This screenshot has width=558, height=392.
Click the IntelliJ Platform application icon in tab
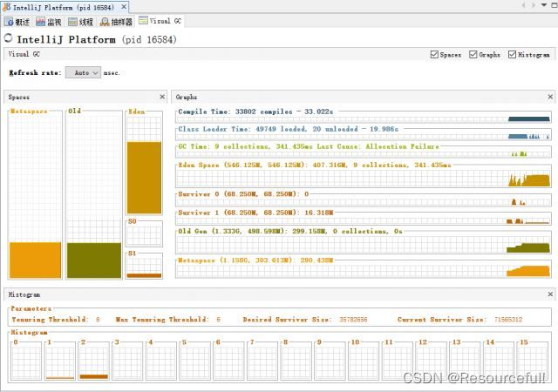coord(6,7)
